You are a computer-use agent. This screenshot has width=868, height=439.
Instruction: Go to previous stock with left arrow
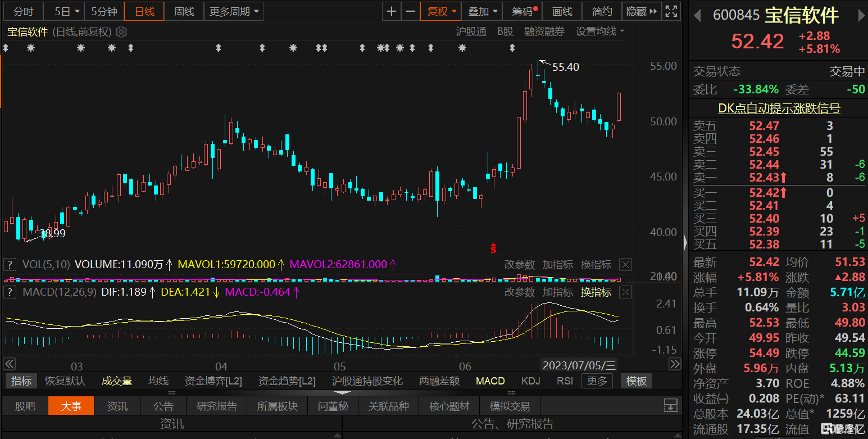(x=697, y=16)
